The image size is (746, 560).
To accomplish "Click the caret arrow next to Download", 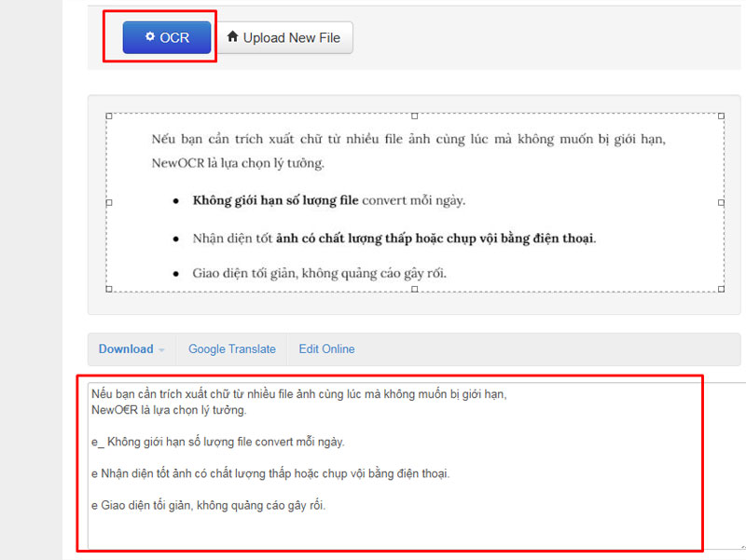I will (161, 350).
